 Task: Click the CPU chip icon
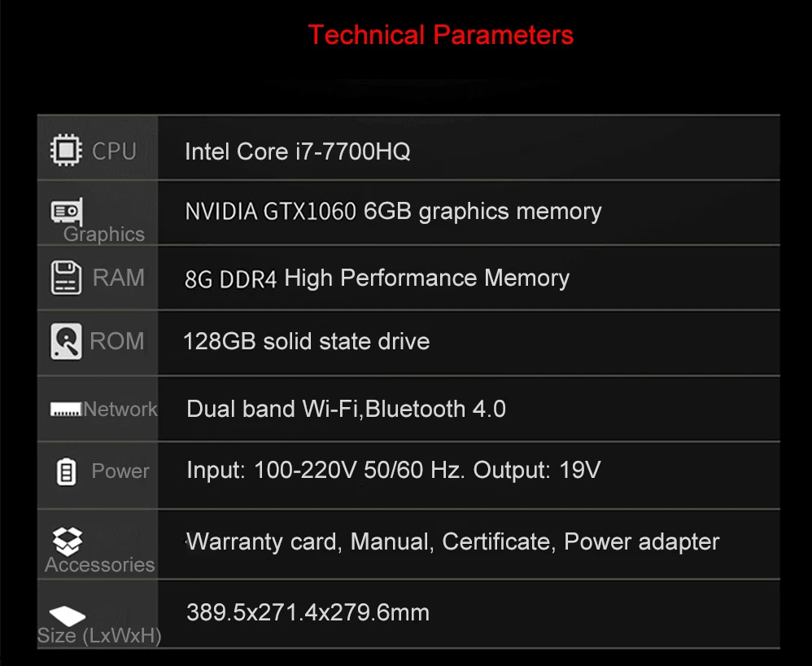(66, 151)
